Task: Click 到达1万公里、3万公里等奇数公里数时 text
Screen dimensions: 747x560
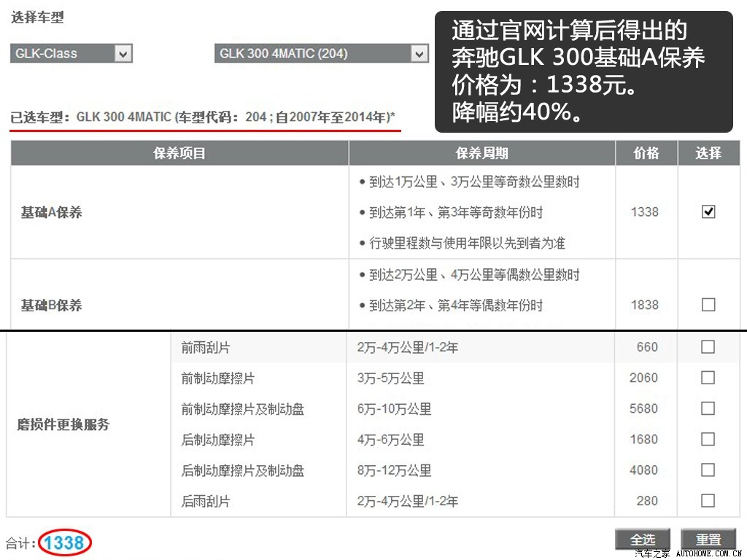Action: click(474, 182)
